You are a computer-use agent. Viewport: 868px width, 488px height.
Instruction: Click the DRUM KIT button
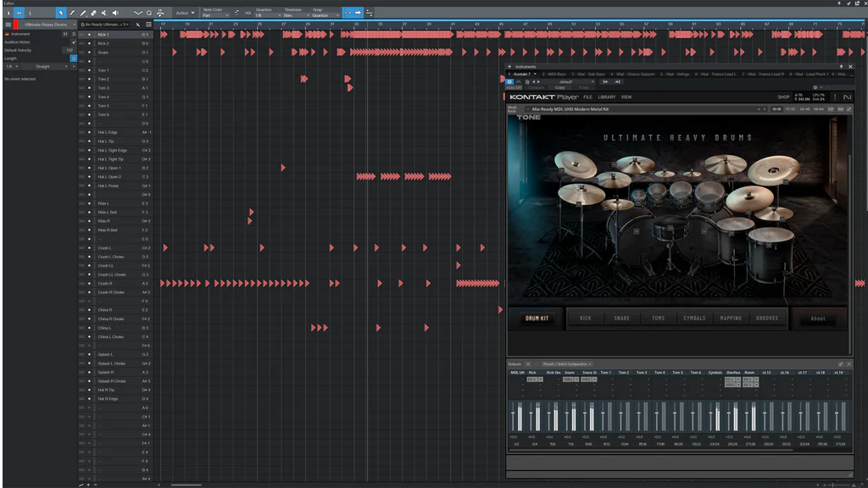click(x=537, y=319)
